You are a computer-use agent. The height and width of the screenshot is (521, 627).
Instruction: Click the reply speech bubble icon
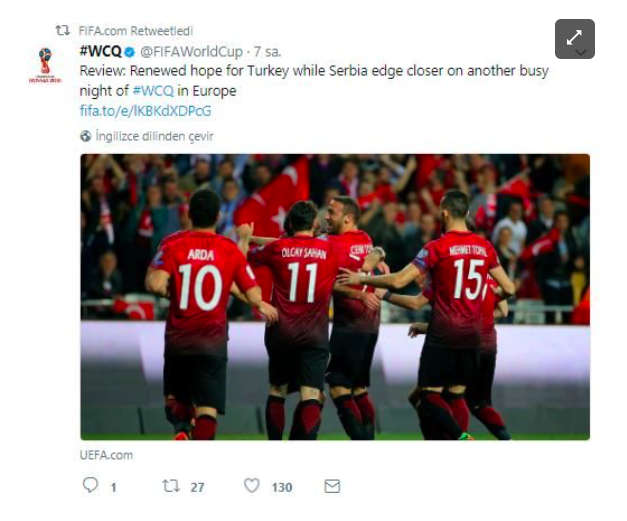tap(90, 485)
